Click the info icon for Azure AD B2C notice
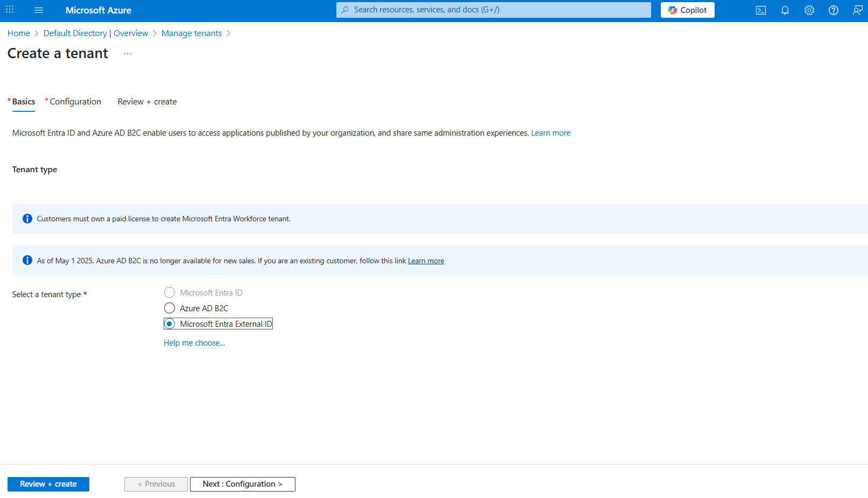 [x=27, y=261]
